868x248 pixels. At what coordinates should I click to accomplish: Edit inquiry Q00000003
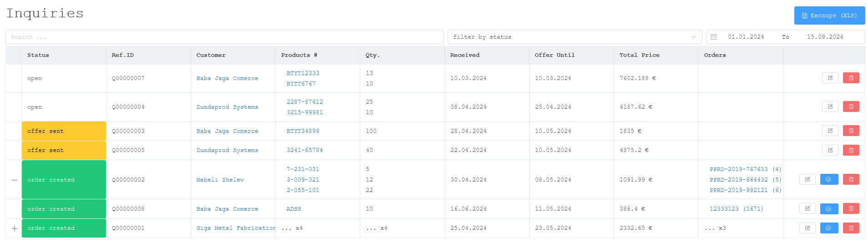[x=830, y=131]
